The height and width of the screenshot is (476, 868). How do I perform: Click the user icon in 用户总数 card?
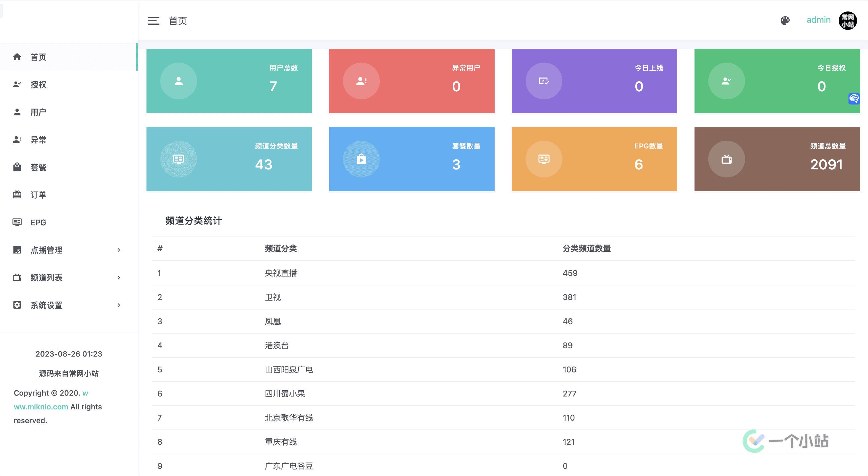178,81
